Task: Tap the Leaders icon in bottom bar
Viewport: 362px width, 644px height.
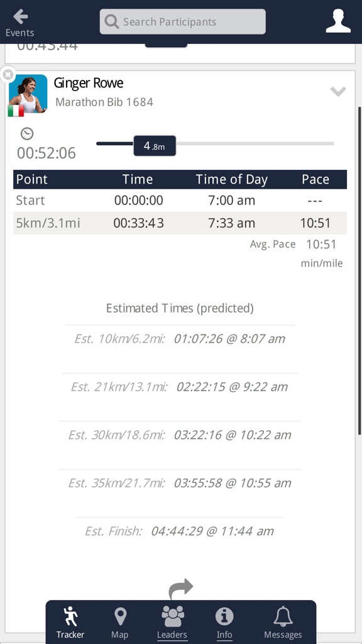Action: click(172, 619)
